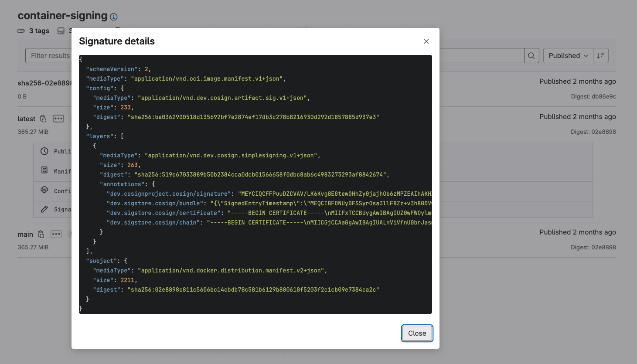The height and width of the screenshot is (364, 637).
Task: Click the 3 tags label
Action: tap(39, 31)
